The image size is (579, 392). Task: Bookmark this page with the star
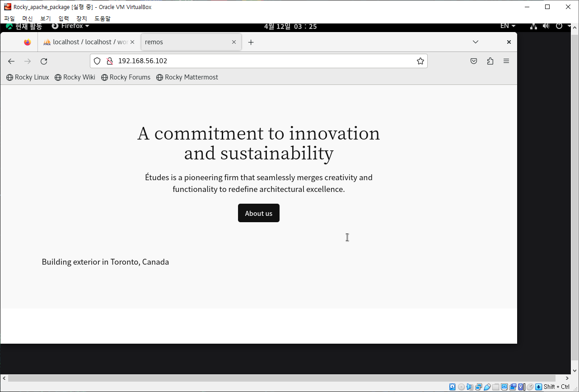[420, 61]
